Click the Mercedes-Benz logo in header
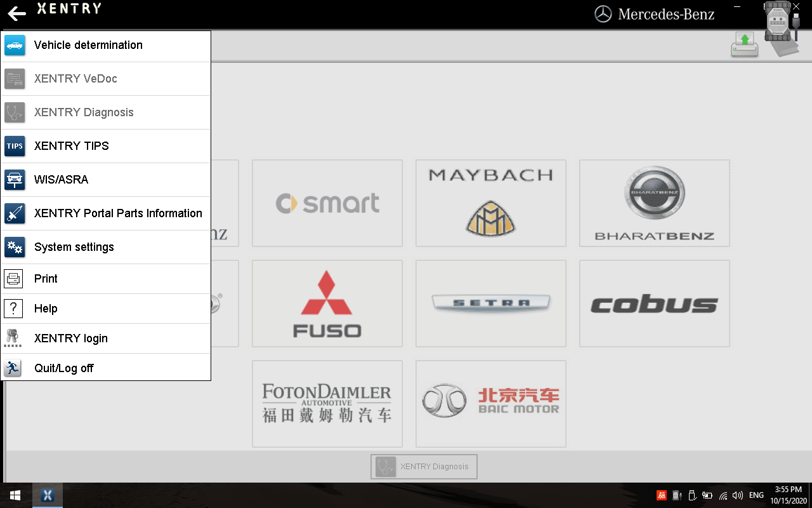Image resolution: width=812 pixels, height=508 pixels. tap(655, 14)
